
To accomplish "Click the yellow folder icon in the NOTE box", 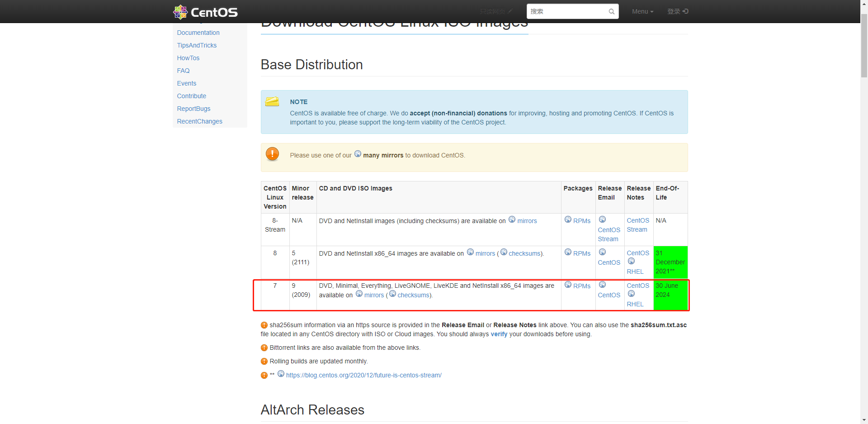I will coord(272,101).
